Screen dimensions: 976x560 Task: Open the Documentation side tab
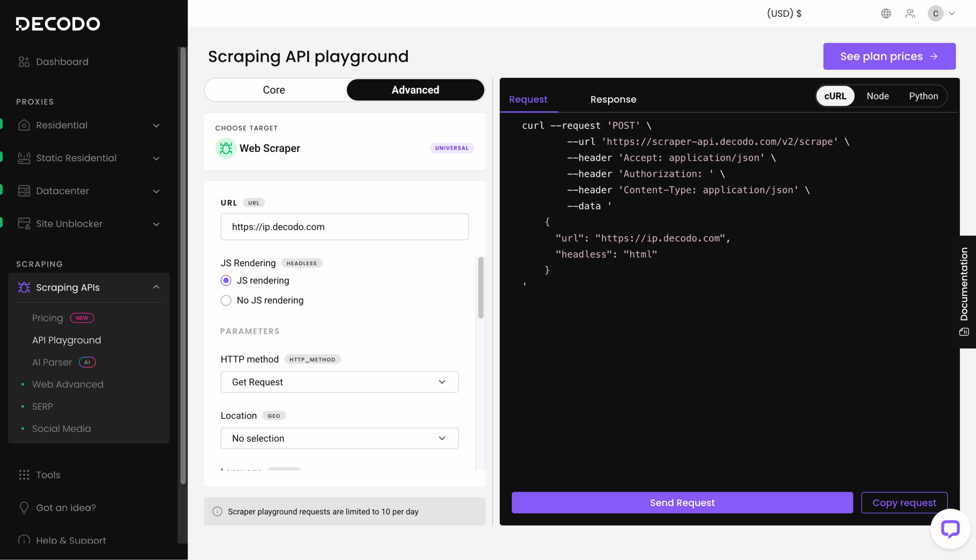tap(964, 292)
